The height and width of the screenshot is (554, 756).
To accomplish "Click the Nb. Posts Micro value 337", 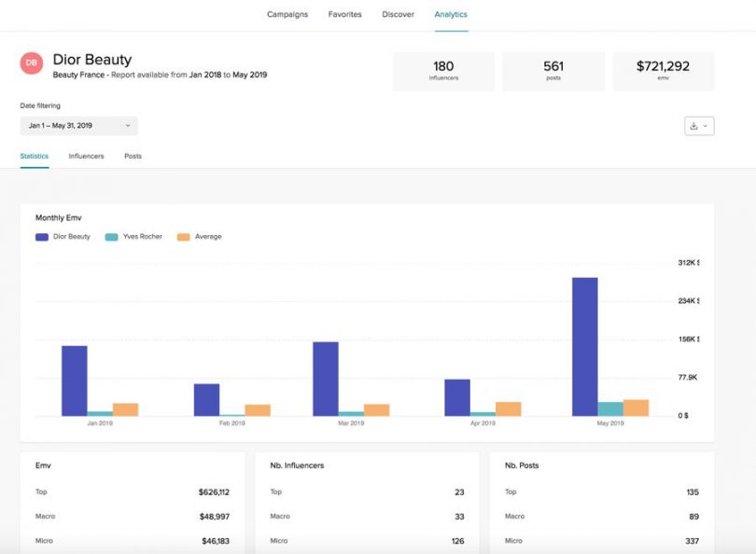I will point(693,541).
